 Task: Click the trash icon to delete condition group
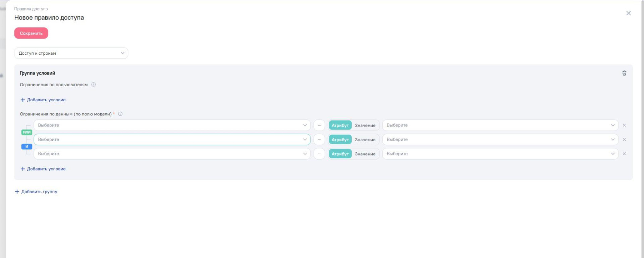[x=624, y=73]
